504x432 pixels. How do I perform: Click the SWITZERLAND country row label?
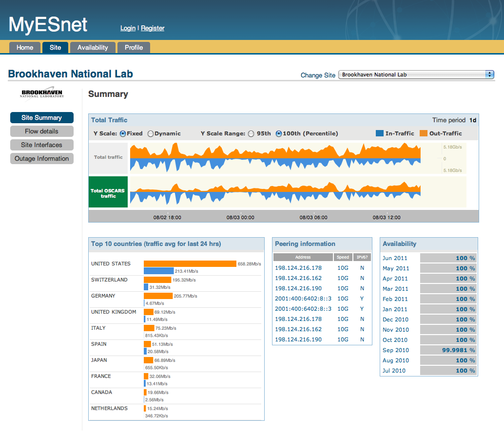109,280
